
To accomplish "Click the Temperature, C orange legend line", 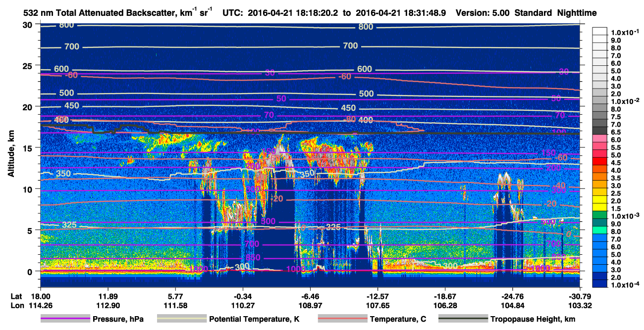I will [x=342, y=319].
